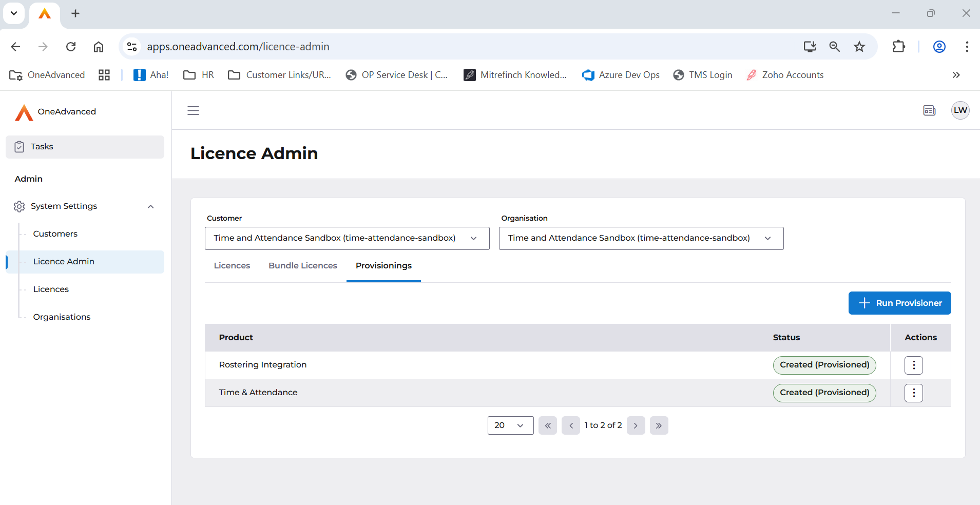Open the apps grid bookmark icon

click(x=104, y=75)
